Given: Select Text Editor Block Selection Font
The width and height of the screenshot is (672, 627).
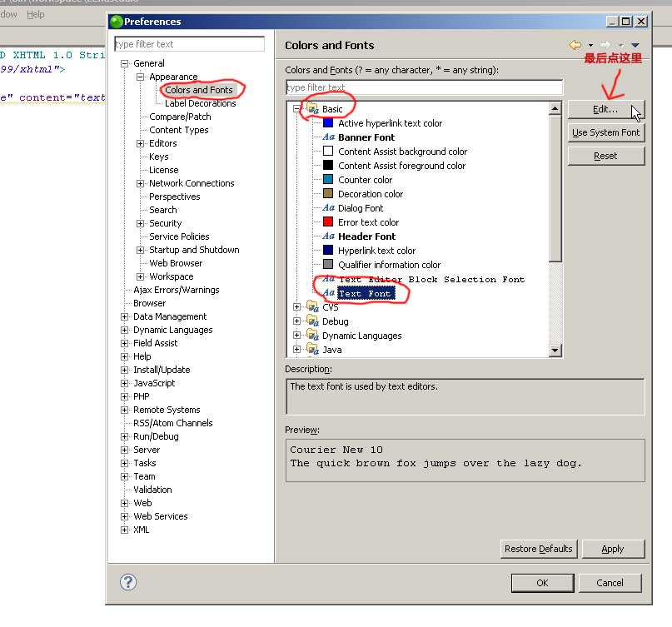Looking at the screenshot, I should click(431, 280).
